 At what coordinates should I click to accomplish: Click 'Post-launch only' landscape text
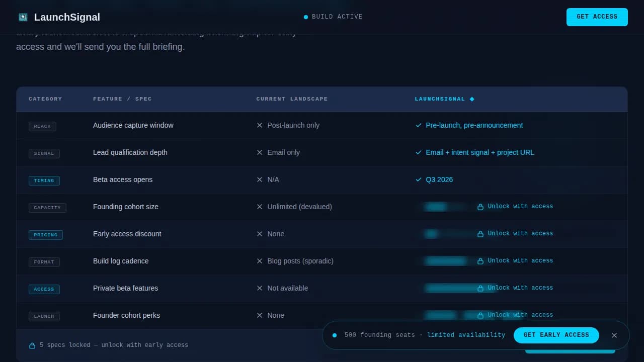(293, 125)
